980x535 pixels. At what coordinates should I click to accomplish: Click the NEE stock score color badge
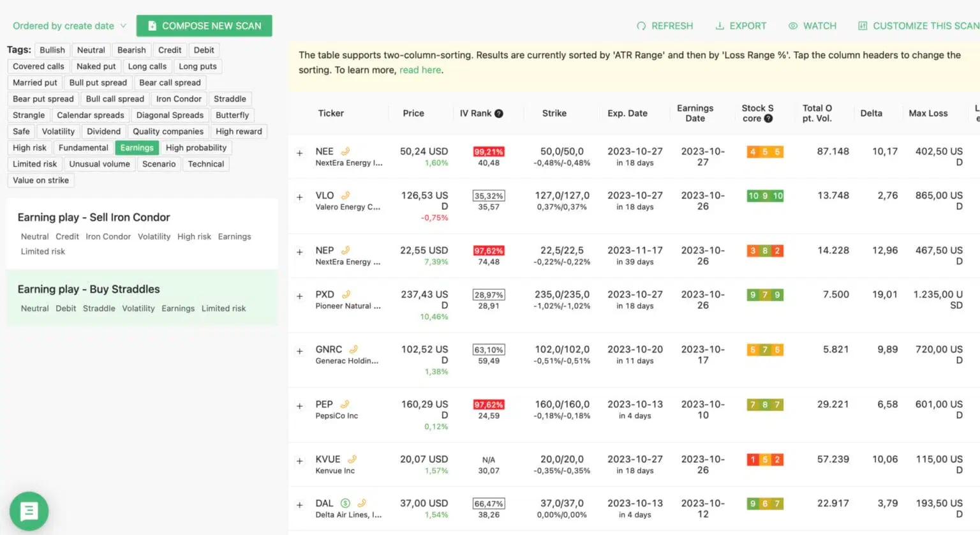coord(765,152)
